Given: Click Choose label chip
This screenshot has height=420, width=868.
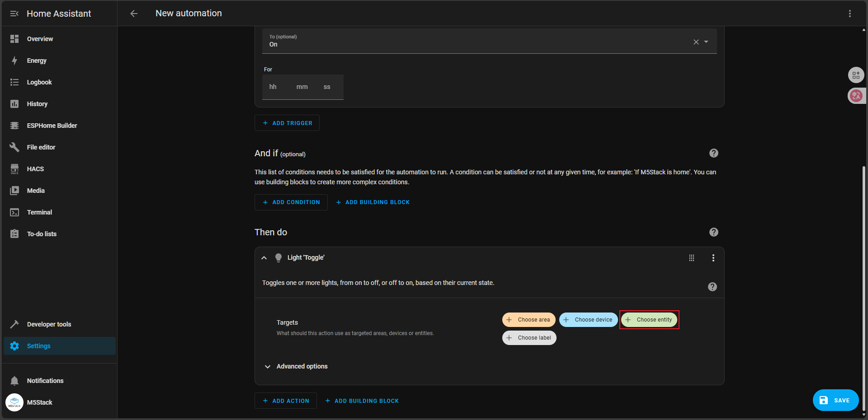Looking at the screenshot, I should tap(529, 338).
